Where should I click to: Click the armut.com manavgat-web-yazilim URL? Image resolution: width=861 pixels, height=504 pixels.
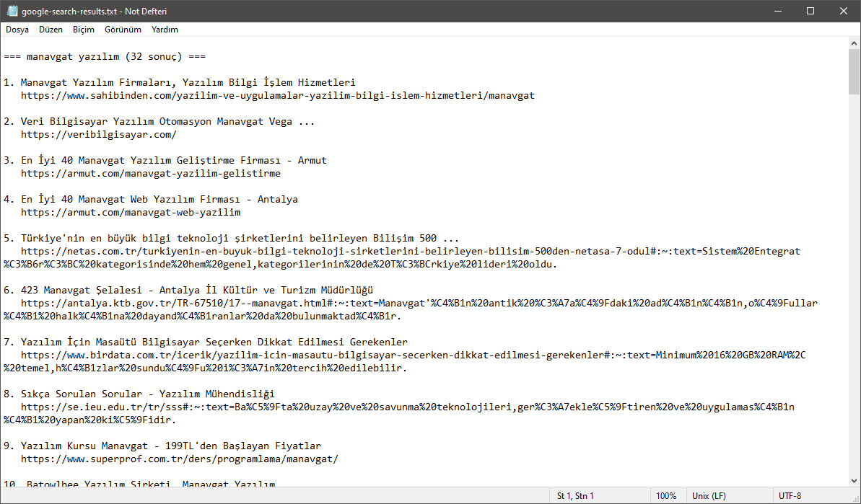131,212
